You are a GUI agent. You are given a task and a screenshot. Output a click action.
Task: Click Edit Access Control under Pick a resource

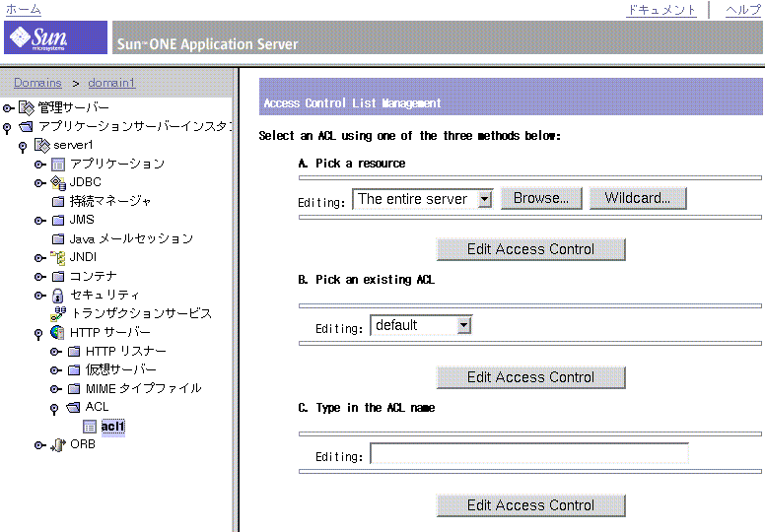tap(530, 249)
